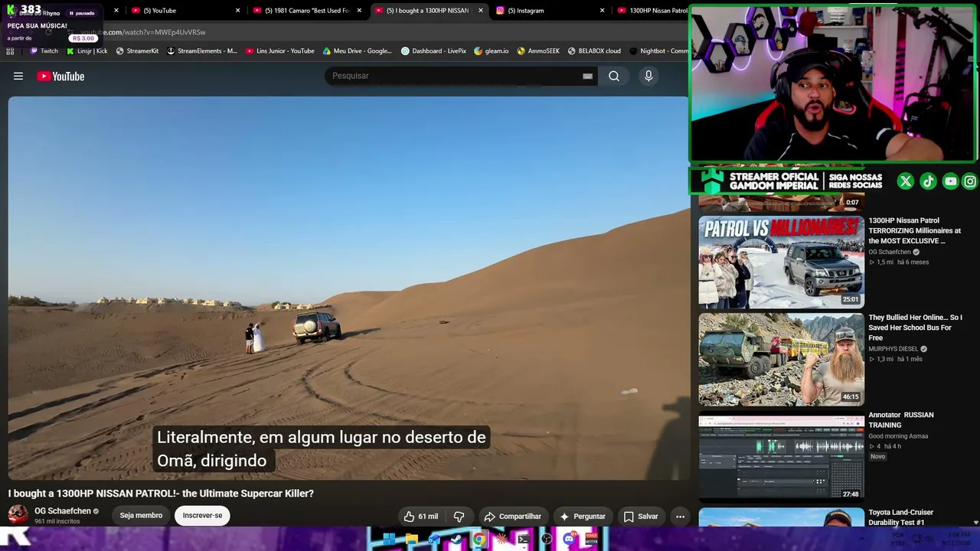This screenshot has height=551, width=980.
Task: Close the (5) YouTube tab
Action: (x=237, y=11)
